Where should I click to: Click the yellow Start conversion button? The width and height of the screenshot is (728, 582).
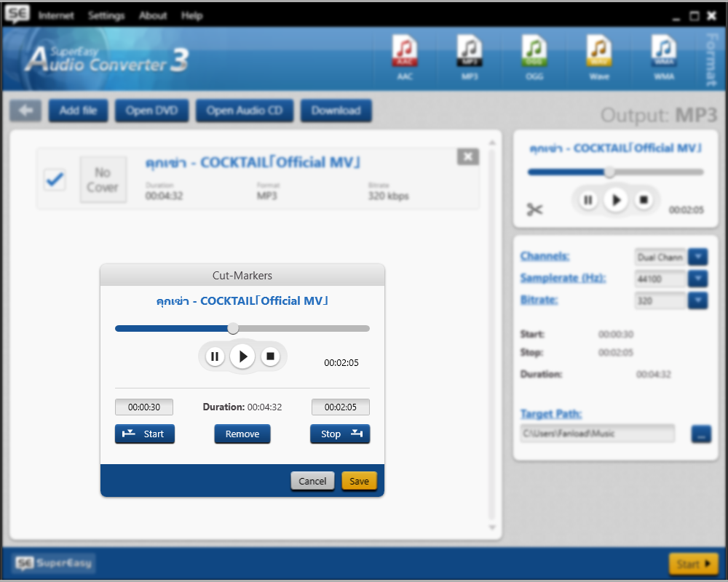[x=693, y=564]
